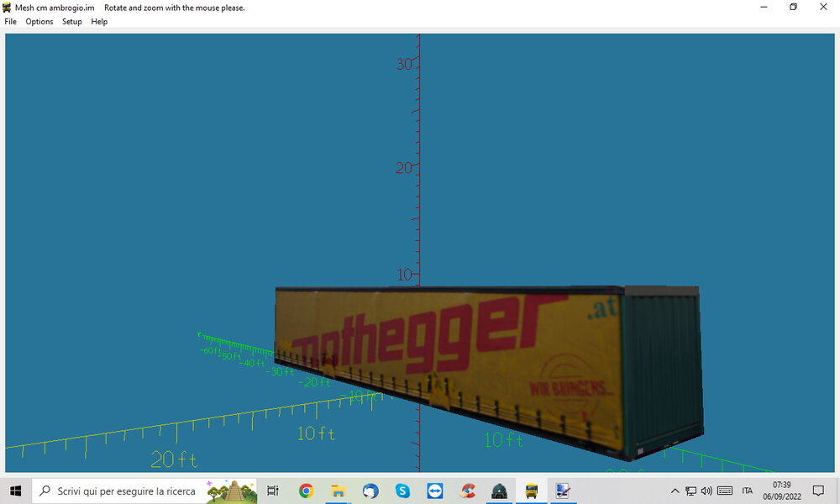Open CCleaner icon in taskbar
The width and height of the screenshot is (840, 504).
tap(467, 491)
